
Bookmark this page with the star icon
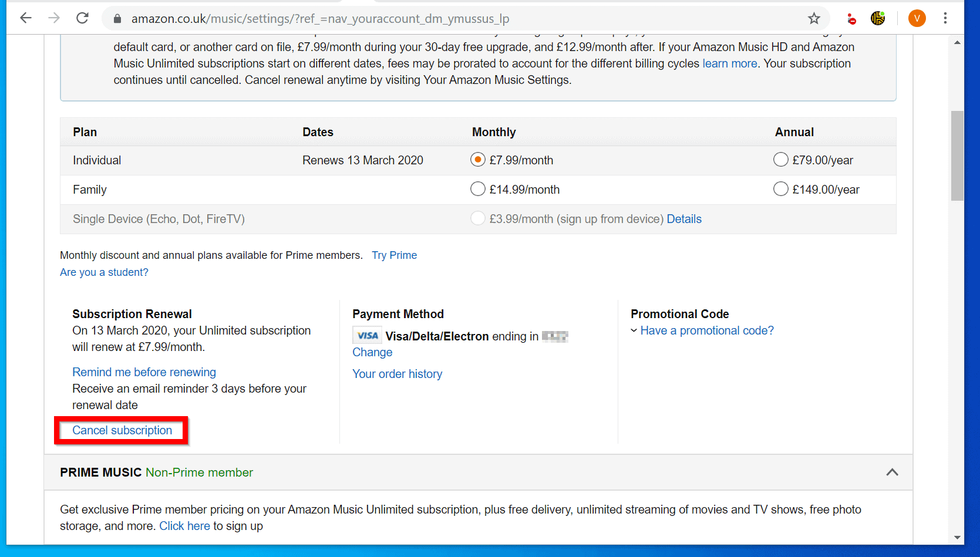point(814,18)
